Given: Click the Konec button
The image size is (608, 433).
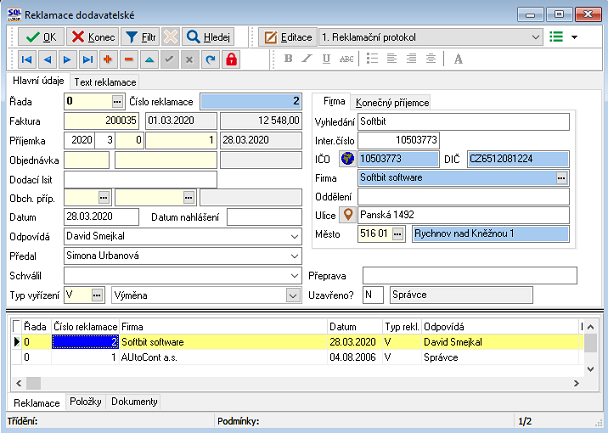Looking at the screenshot, I should click(93, 37).
